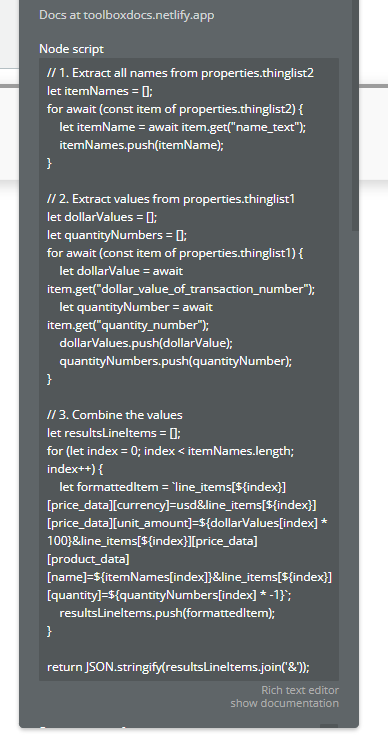Click the line containing item.get("name_text")
This screenshot has height=755, width=388.
pyautogui.click(x=183, y=127)
